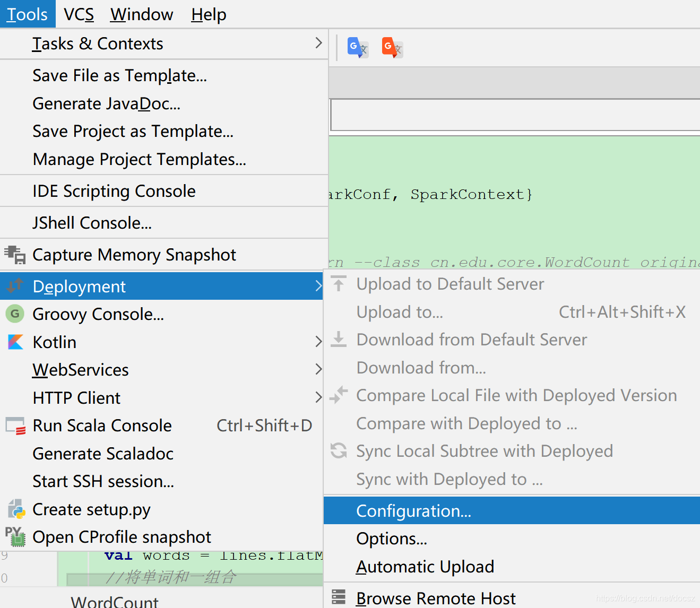This screenshot has height=608, width=700.
Task: Click the Browse Remote Host icon
Action: 339,597
